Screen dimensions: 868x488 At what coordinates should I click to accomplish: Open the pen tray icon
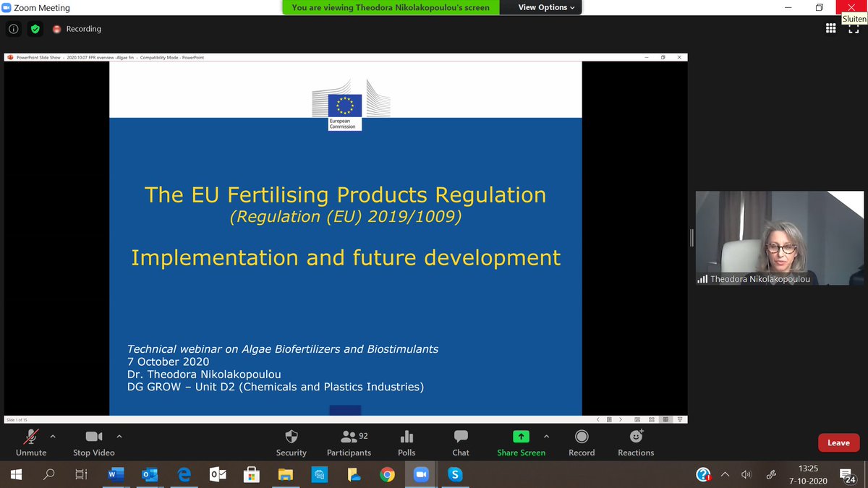click(x=771, y=474)
